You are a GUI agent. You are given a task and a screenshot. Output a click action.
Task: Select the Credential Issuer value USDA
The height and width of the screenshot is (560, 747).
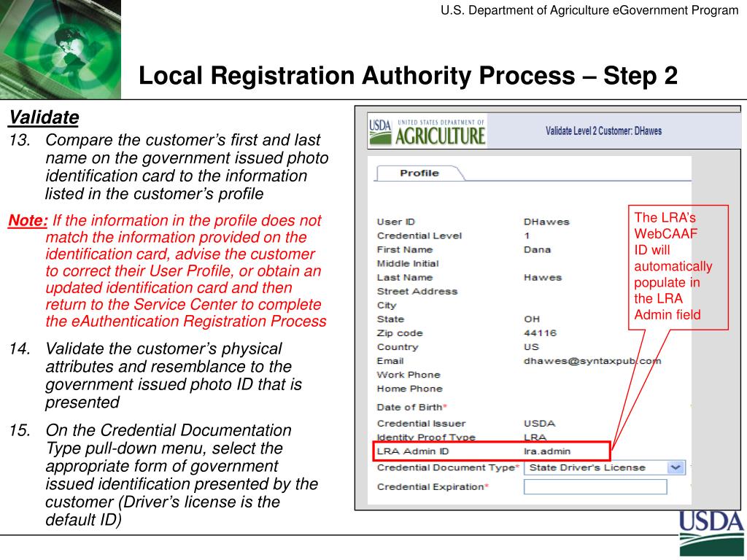pyautogui.click(x=539, y=424)
